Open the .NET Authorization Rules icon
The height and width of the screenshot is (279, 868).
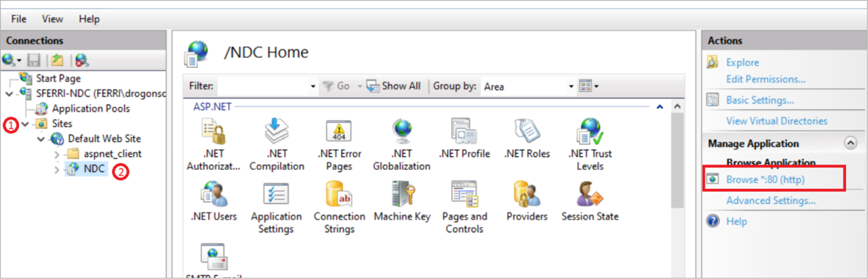point(213,132)
